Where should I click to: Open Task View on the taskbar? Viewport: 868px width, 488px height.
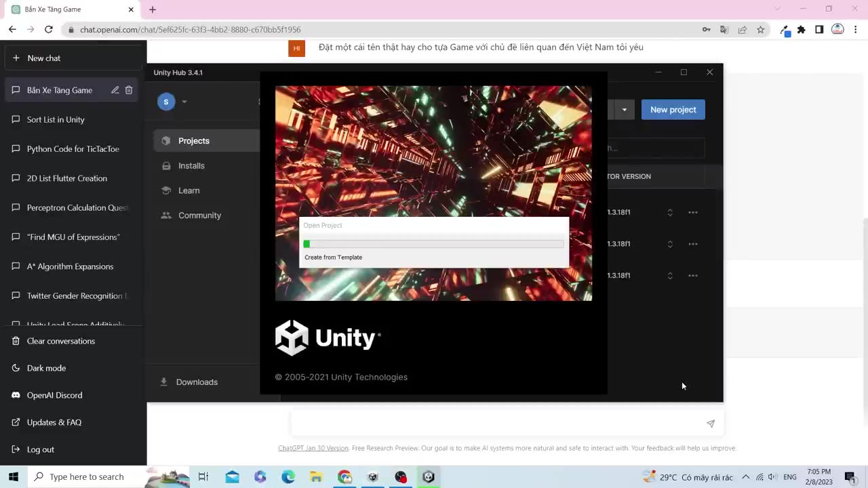[203, 476]
